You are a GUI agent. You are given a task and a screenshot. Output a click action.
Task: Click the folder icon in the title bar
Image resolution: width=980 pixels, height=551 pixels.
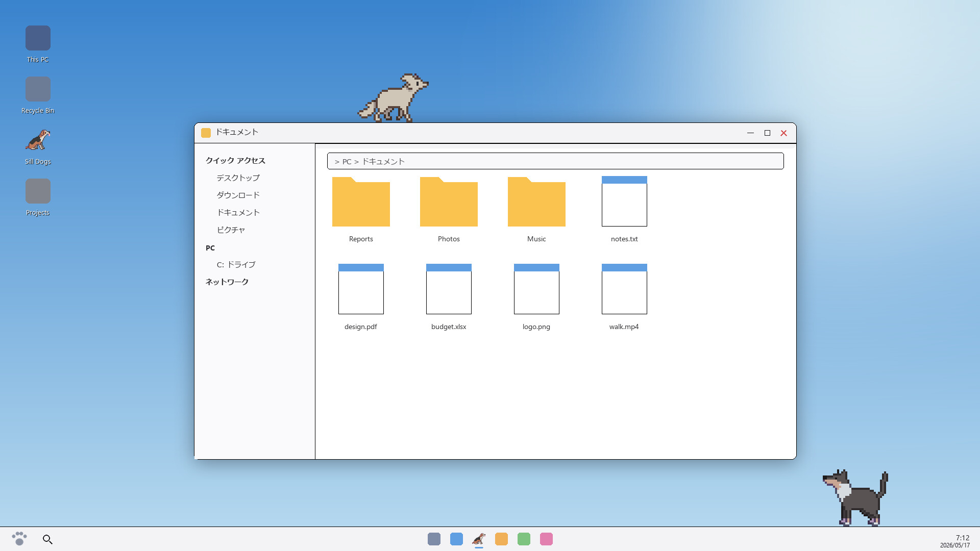click(x=206, y=133)
